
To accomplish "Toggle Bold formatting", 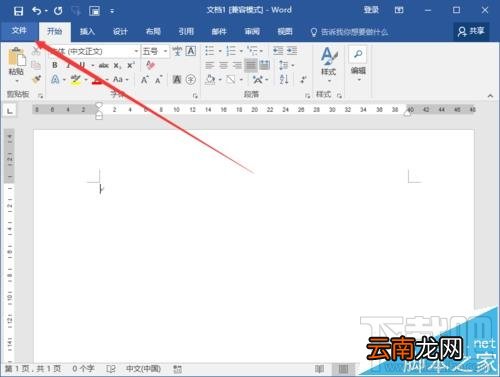I will (x=55, y=65).
